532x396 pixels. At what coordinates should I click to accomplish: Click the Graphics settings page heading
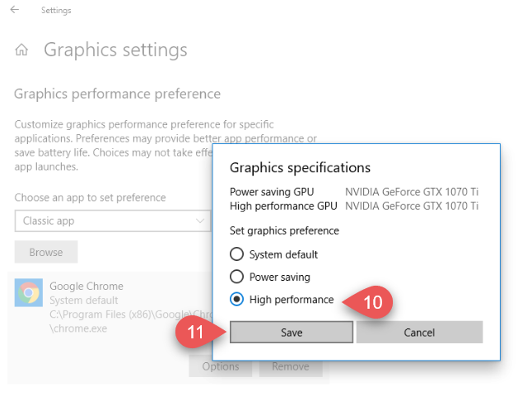[x=115, y=50]
